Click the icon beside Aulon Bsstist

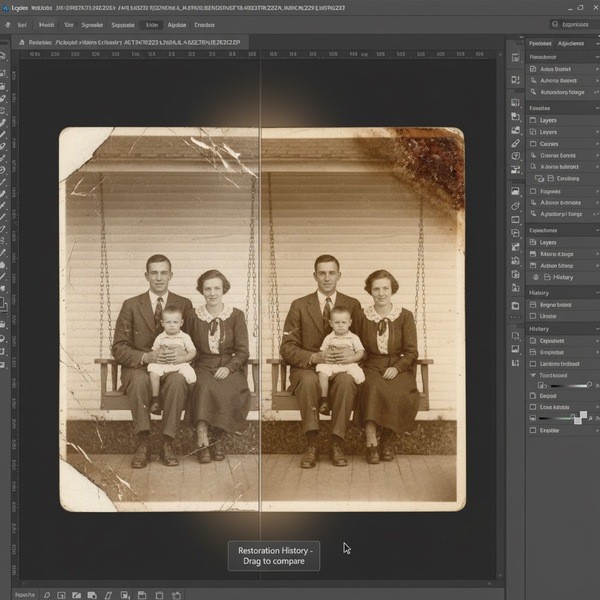pyautogui.click(x=533, y=69)
